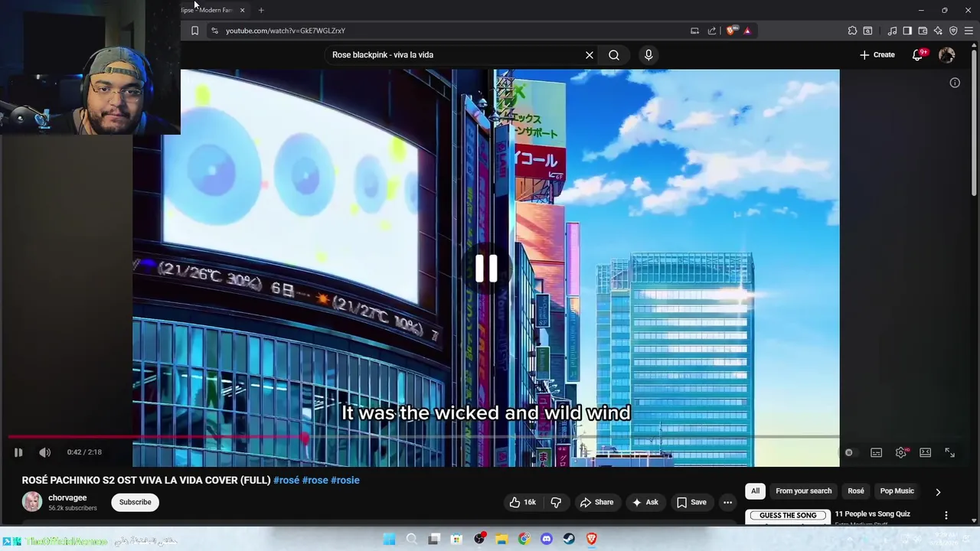Click the Brave Shields lion icon
The width and height of the screenshot is (980, 551).
731,31
